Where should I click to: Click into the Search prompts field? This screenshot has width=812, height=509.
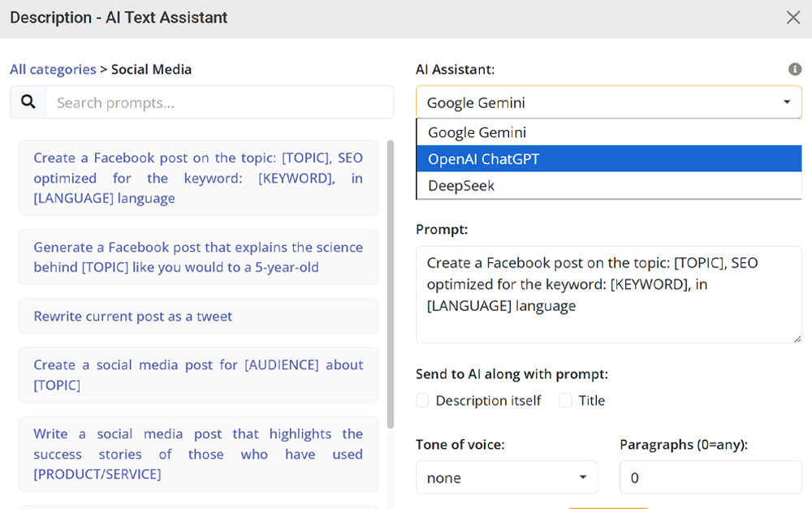click(219, 102)
